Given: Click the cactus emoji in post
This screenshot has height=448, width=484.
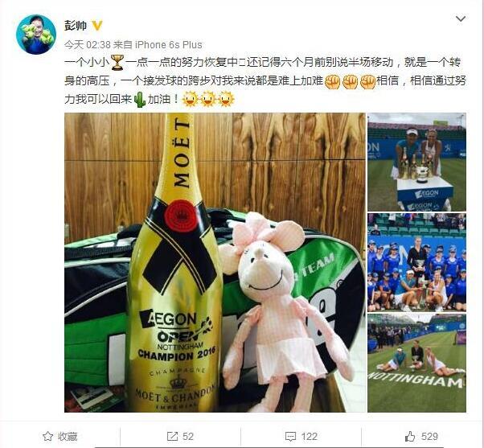Looking at the screenshot, I should point(140,100).
